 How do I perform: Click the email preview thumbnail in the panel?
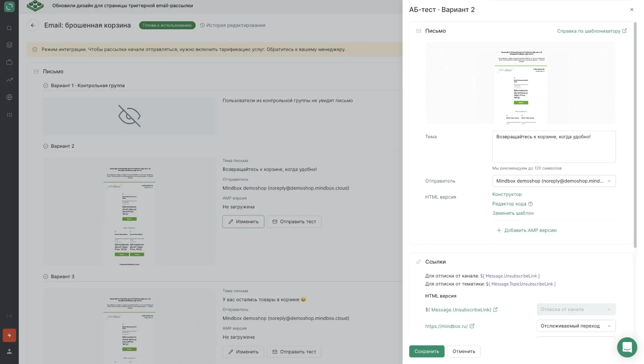point(521,83)
